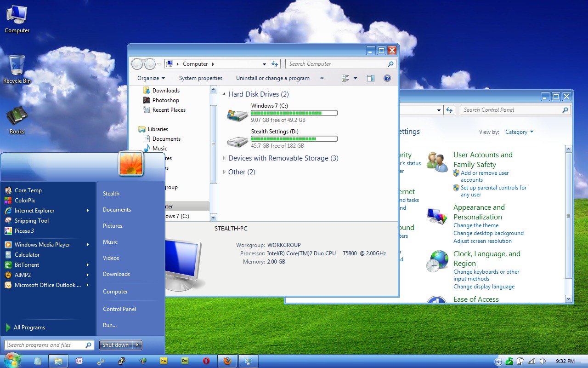Click the Search Computer field
588x368 pixels.
click(x=340, y=64)
